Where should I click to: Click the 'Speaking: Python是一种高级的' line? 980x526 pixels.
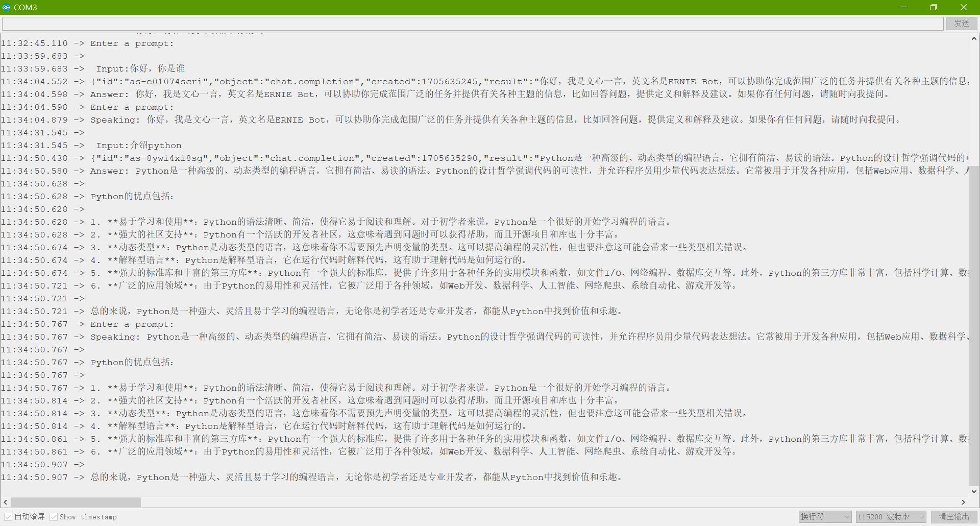(484, 337)
